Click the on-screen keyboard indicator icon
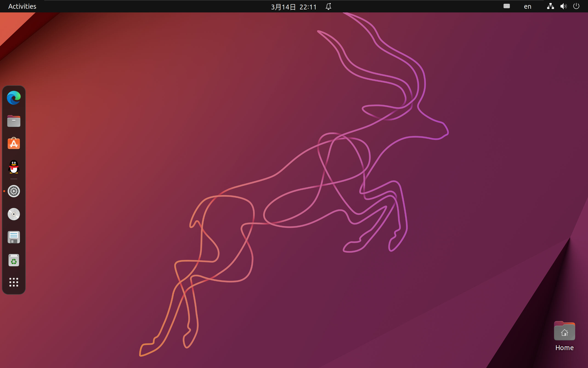This screenshot has width=588, height=368. (x=507, y=6)
